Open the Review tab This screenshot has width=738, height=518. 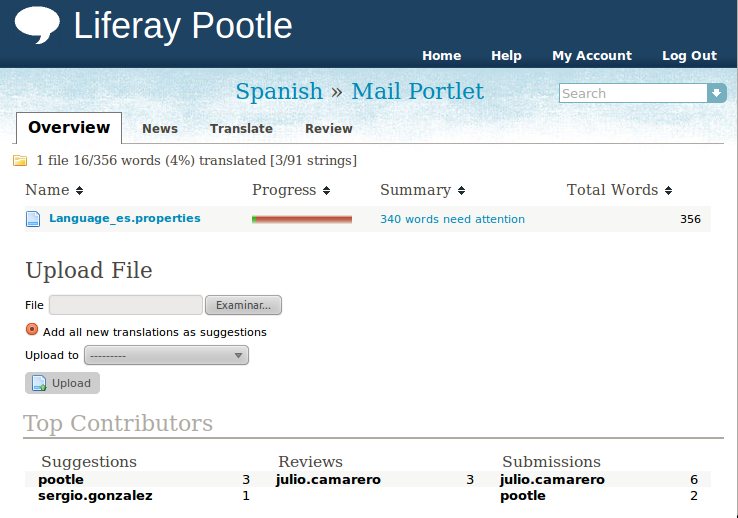329,128
